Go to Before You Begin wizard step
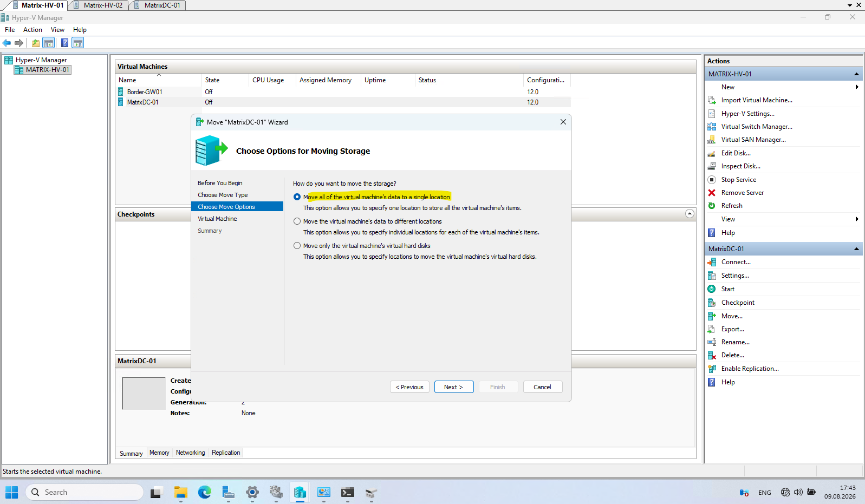The image size is (865, 504). point(220,183)
